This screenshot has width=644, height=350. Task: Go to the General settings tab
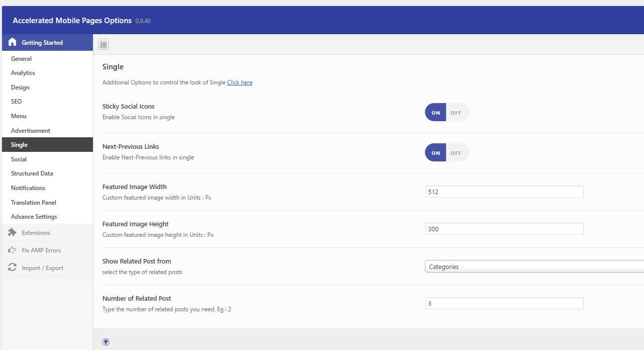[x=47, y=58]
